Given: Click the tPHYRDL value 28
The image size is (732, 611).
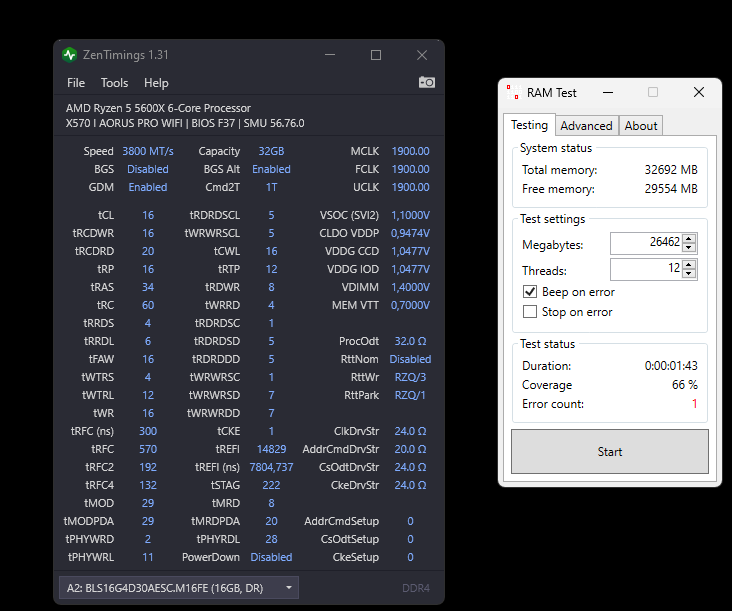Looking at the screenshot, I should [271, 539].
